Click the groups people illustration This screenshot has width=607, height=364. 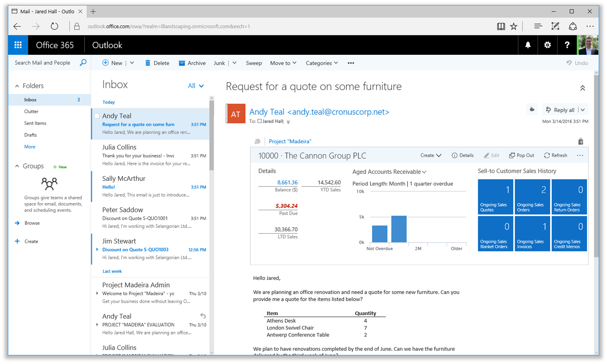pyautogui.click(x=49, y=183)
